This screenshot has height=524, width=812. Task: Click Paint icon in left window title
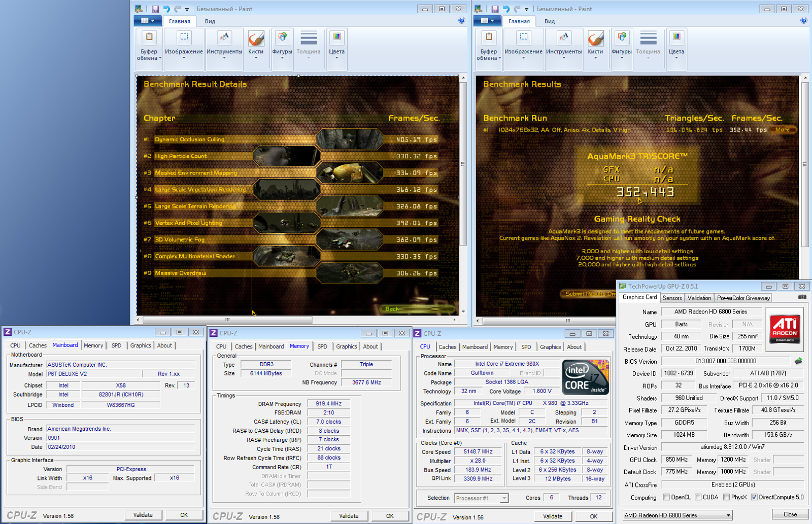click(139, 9)
